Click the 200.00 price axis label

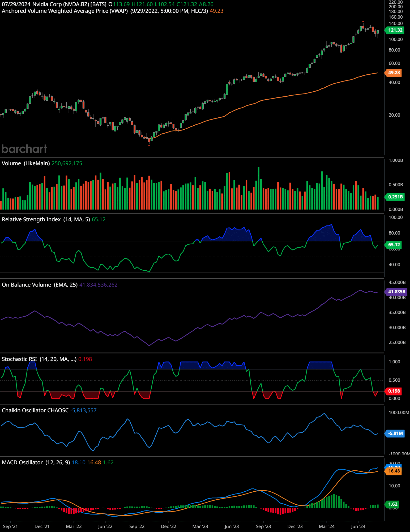tap(396, 7)
